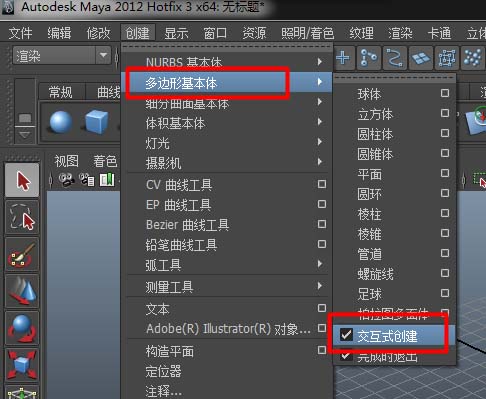486x399 pixels.
Task: Create a polygon cube from shelf
Action: 96,122
